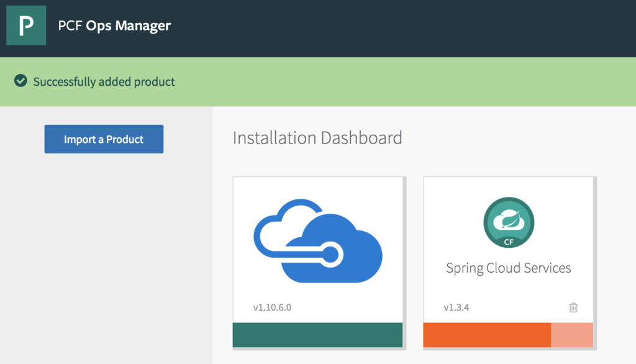Image resolution: width=636 pixels, height=364 pixels.
Task: Click the green status bar under Azure tile
Action: pyautogui.click(x=317, y=335)
